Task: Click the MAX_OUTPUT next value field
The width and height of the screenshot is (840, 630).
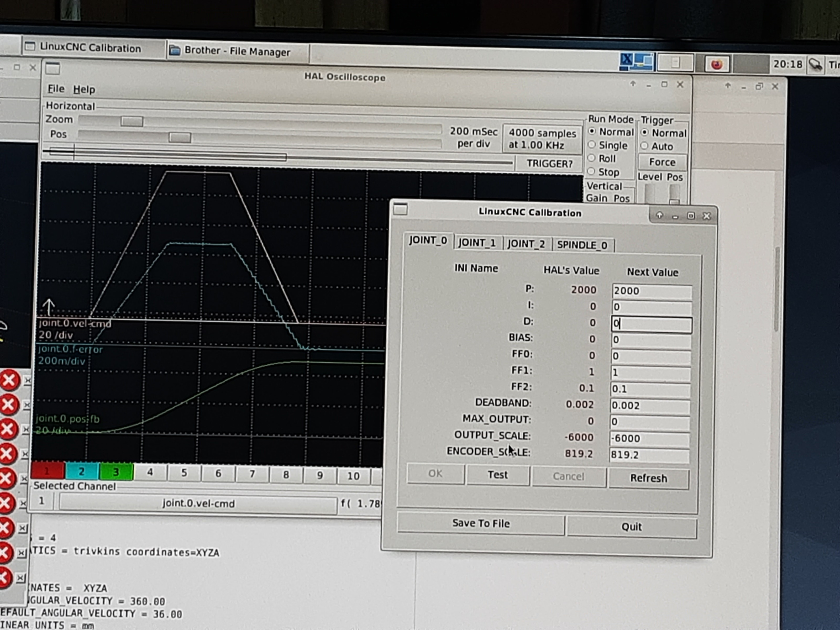Action: (x=649, y=422)
